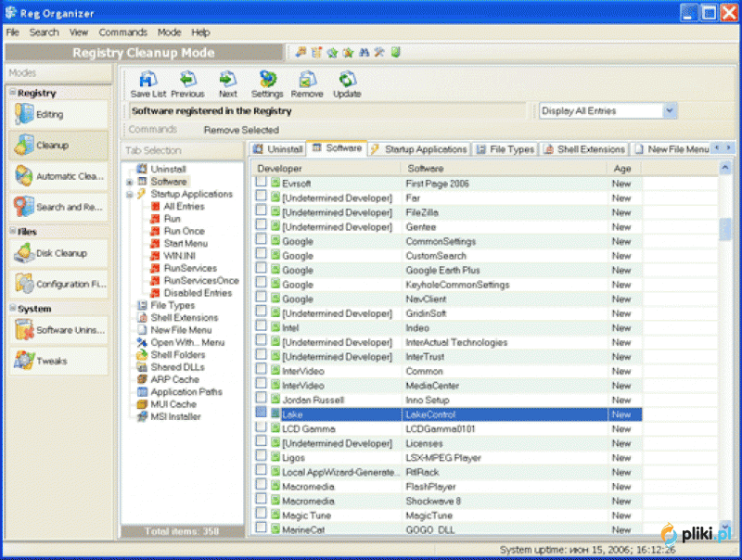Sort by the Developer column header

(x=326, y=169)
